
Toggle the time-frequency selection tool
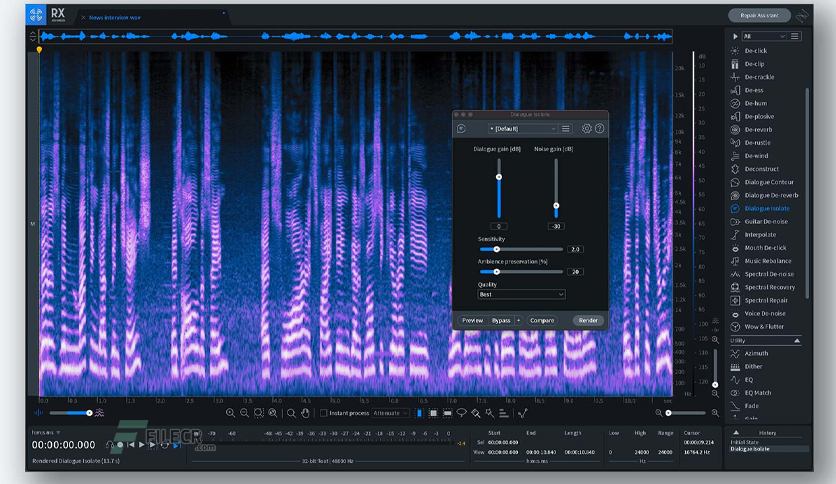click(x=433, y=413)
